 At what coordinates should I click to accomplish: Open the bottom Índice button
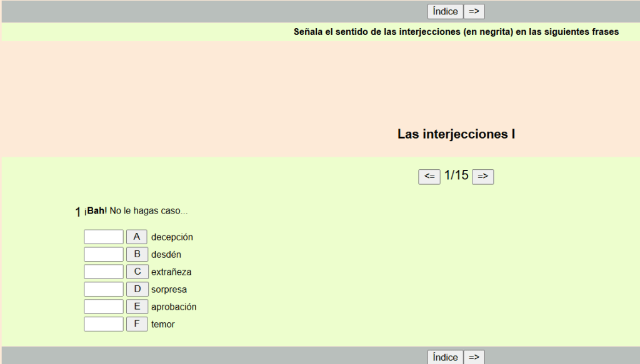[x=445, y=357]
